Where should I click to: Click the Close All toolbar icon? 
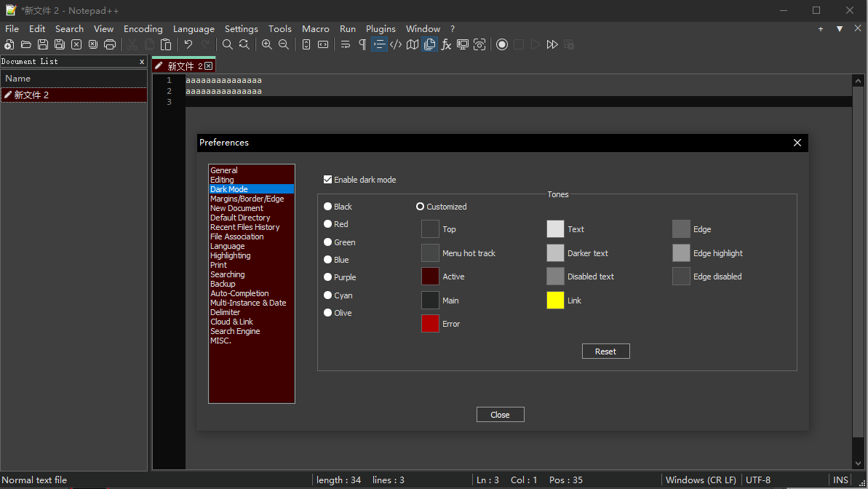coord(93,45)
